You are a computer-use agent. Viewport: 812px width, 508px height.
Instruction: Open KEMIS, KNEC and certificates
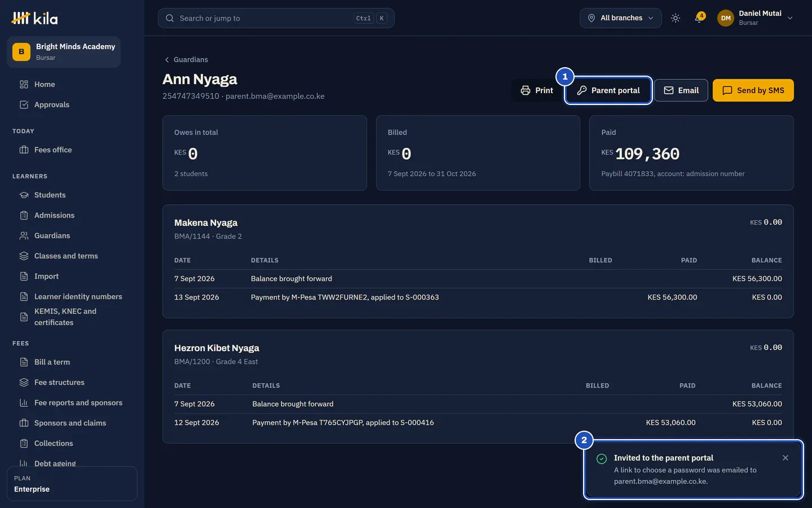(65, 317)
